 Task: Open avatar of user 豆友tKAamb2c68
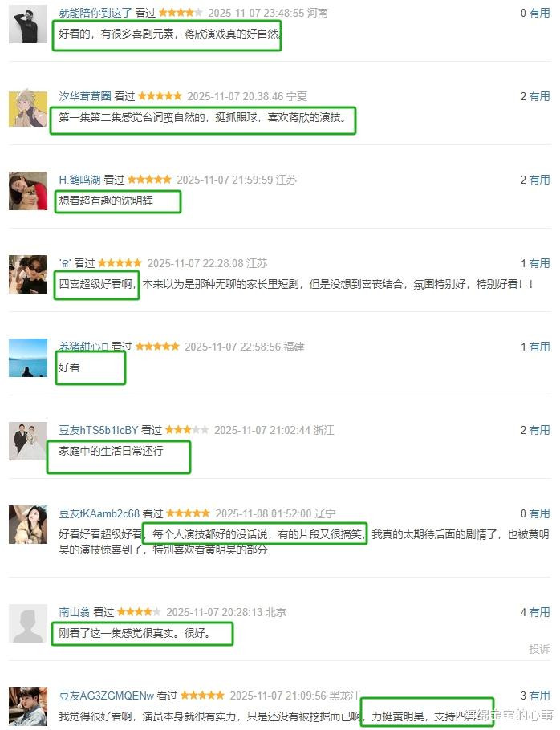click(x=28, y=524)
